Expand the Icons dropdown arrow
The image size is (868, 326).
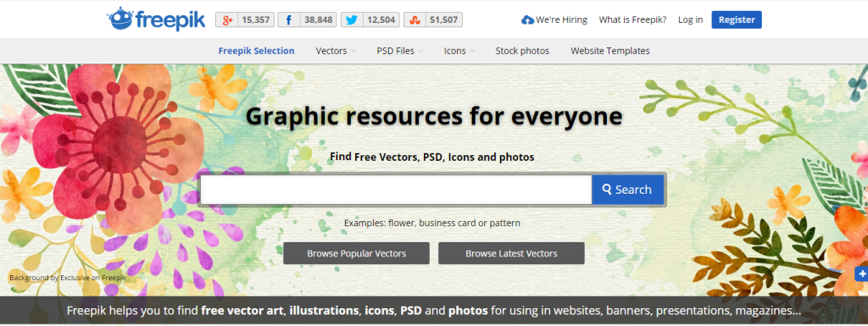click(472, 52)
